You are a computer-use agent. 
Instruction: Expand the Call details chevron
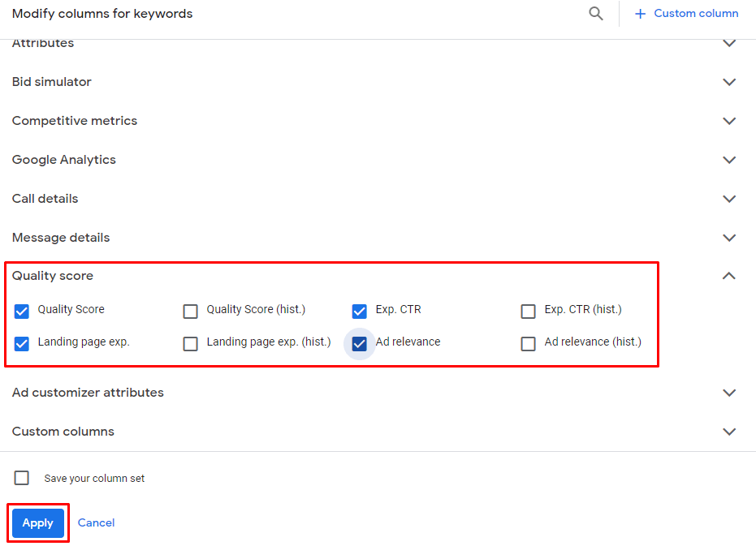click(x=729, y=199)
